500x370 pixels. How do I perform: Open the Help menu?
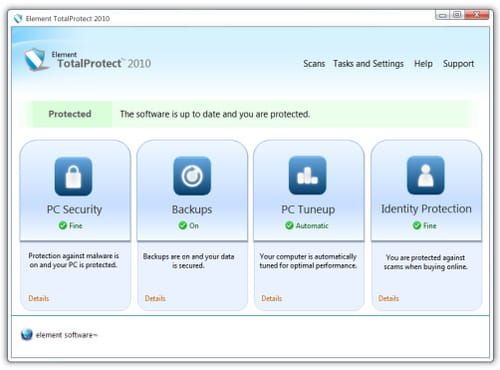click(x=423, y=63)
